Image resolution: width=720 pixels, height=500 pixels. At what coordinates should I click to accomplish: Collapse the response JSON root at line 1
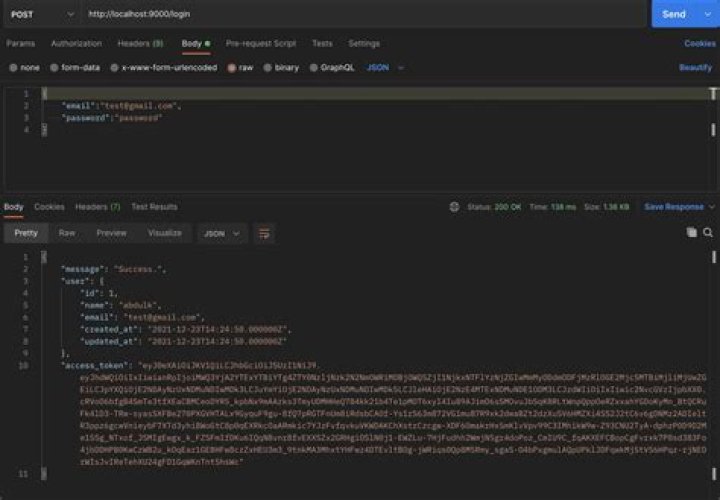[44, 257]
